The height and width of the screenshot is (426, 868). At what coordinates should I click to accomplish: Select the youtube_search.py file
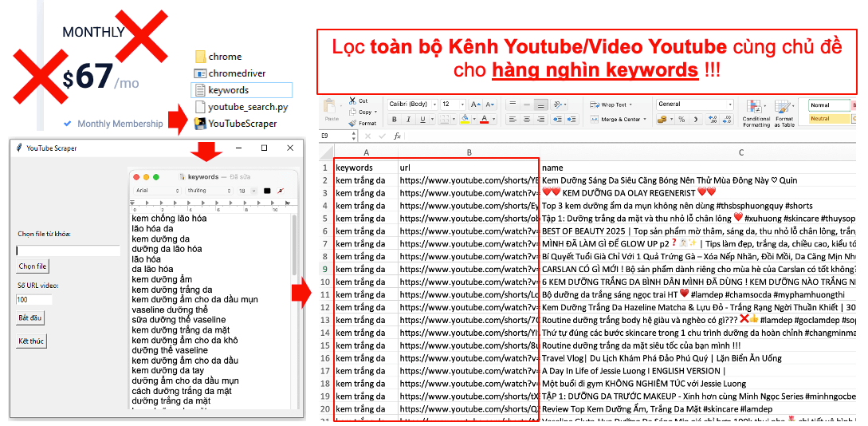[242, 107]
